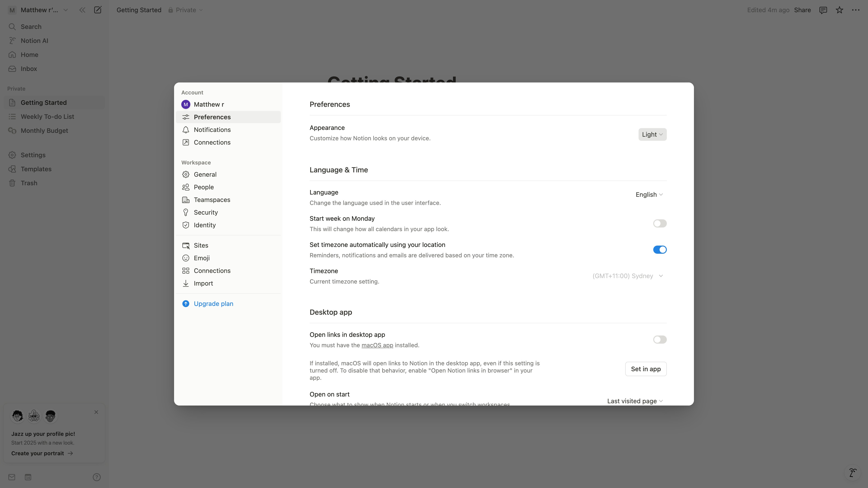Open the Notion AI floating button
This screenshot has height=488, width=868.
852,472
